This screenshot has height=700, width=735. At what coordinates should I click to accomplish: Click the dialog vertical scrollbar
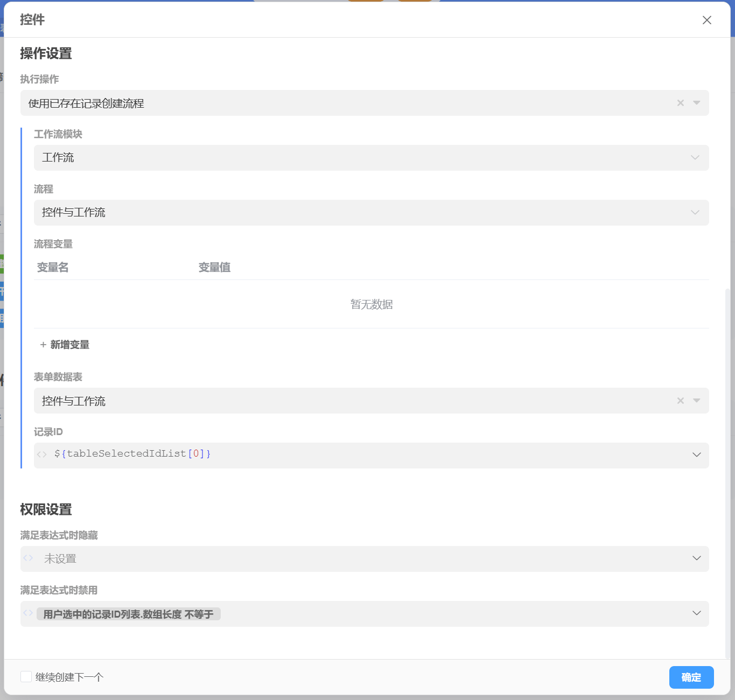point(727,474)
